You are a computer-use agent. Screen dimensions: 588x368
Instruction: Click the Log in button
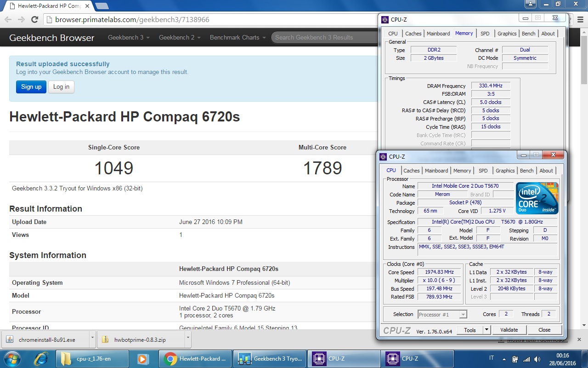click(x=61, y=86)
